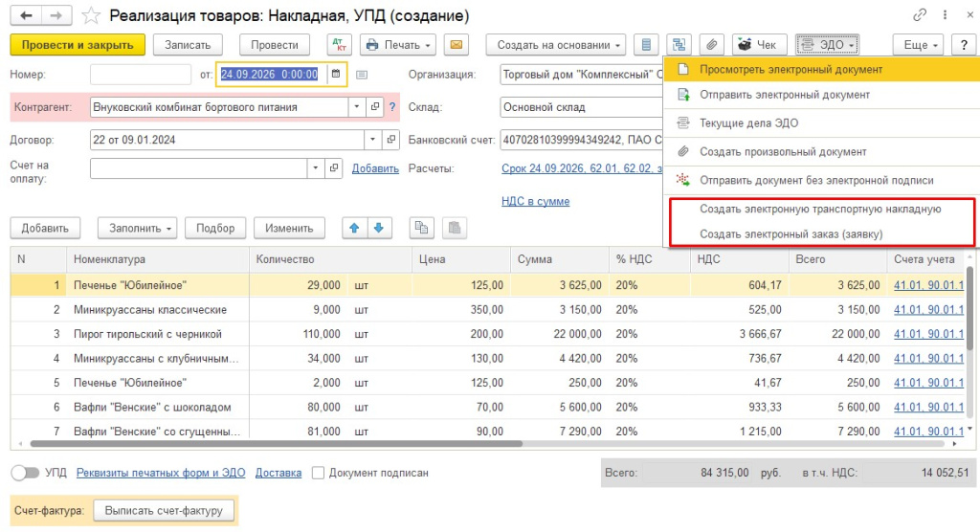
Task: Click the Банковский счет field
Action: pos(581,140)
